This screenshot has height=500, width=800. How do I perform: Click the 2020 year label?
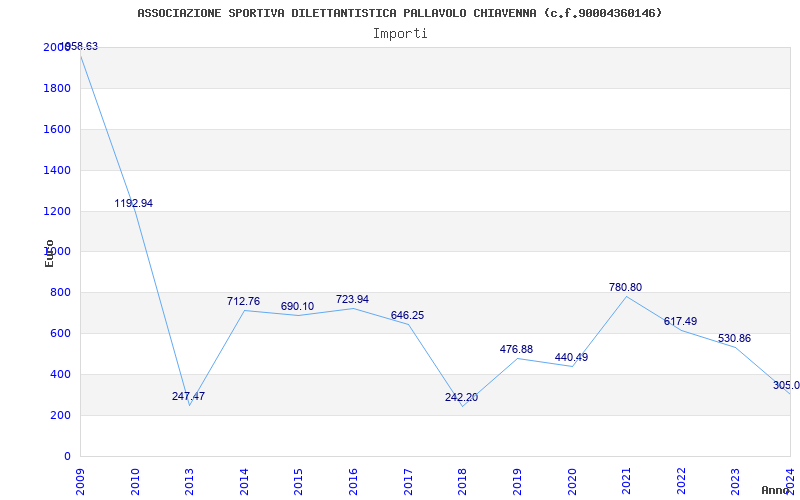pyautogui.click(x=571, y=482)
